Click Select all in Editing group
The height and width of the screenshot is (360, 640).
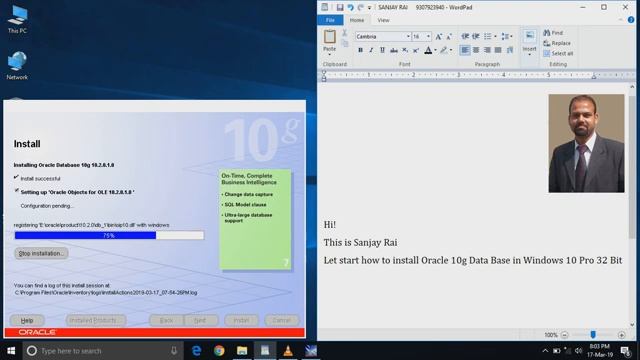(558, 53)
